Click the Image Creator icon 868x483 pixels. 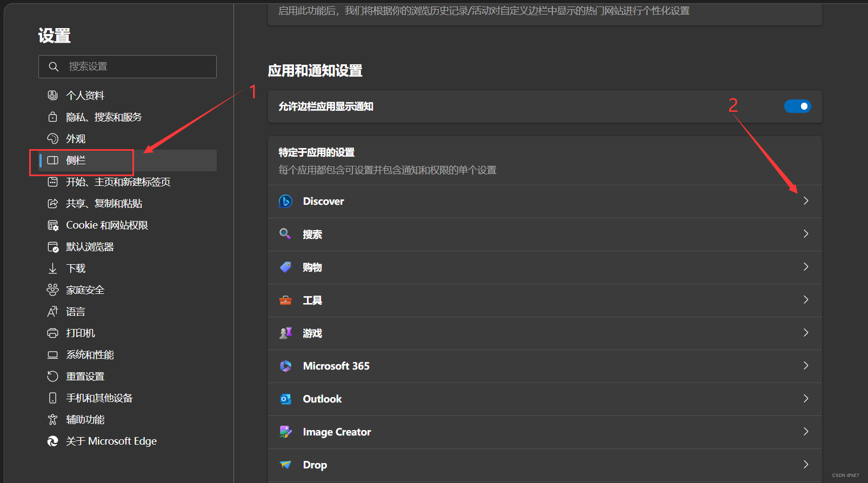coord(285,432)
